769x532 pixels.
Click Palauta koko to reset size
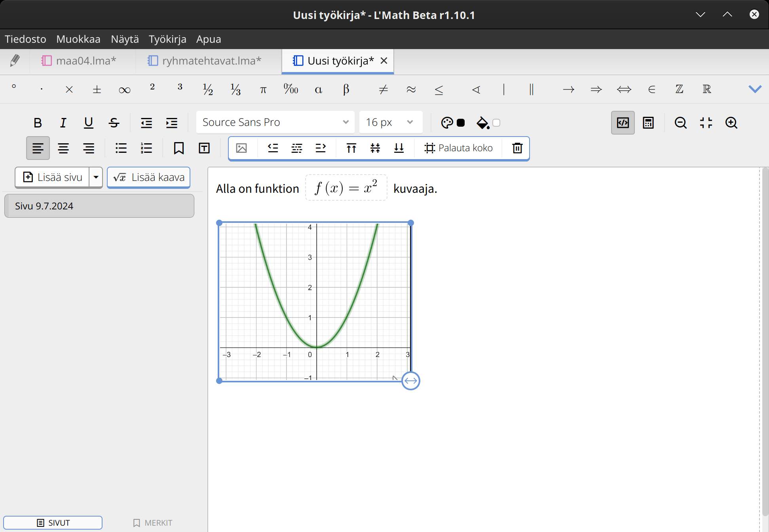tap(458, 148)
